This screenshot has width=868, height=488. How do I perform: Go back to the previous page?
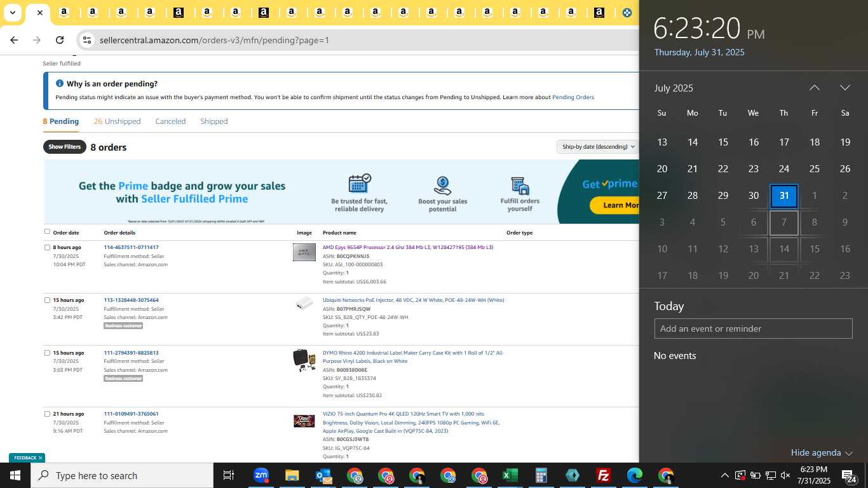14,40
